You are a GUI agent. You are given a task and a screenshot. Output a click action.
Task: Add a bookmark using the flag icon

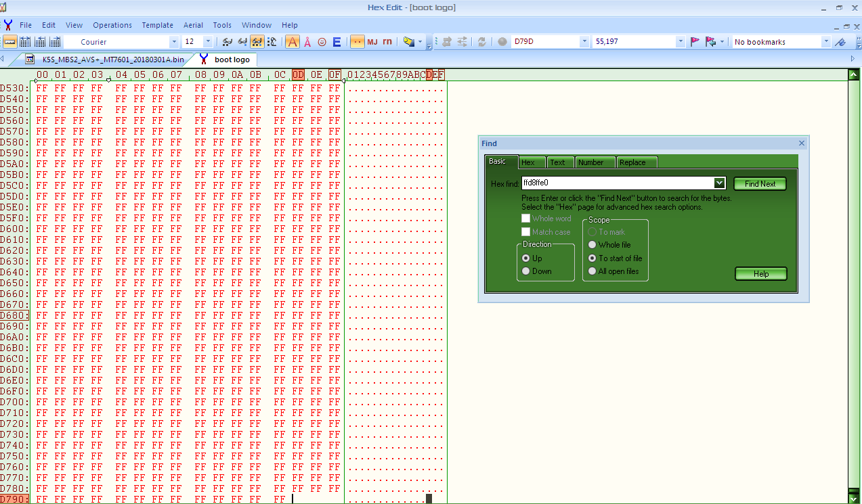coord(695,41)
